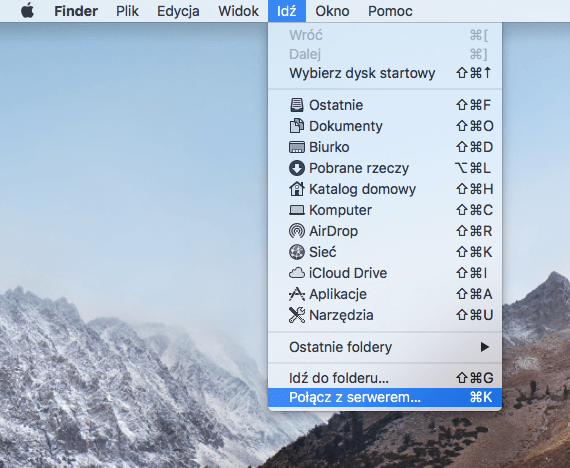
Task: Select the Aplikacje label in menu
Action: coord(338,294)
